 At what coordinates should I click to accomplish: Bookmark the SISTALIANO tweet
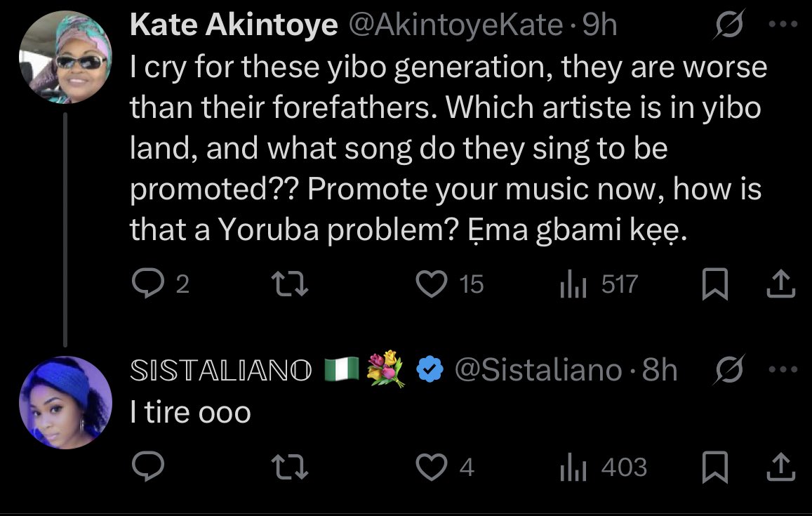(714, 466)
